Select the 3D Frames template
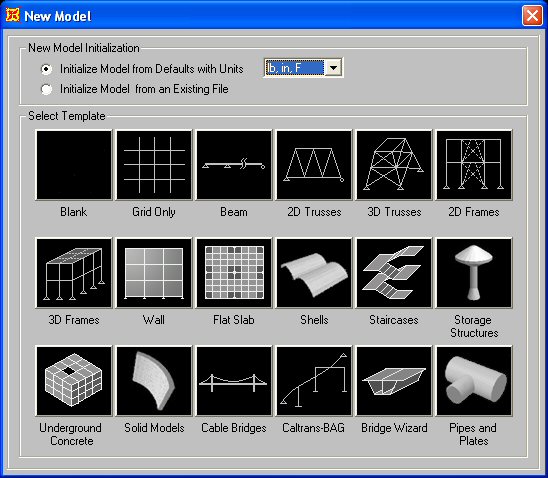The image size is (548, 478). [74, 273]
